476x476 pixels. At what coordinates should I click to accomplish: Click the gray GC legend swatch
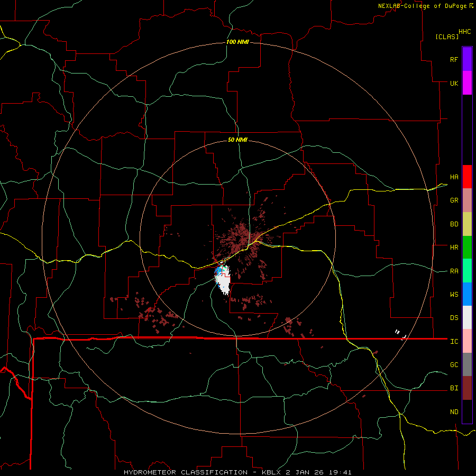tap(467, 364)
